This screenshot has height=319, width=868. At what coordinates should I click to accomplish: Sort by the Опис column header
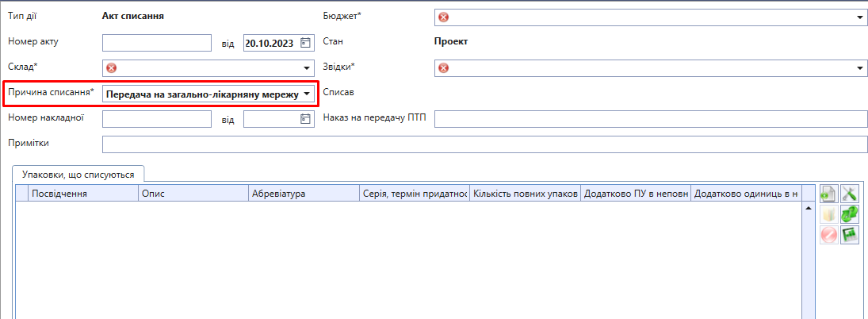193,194
